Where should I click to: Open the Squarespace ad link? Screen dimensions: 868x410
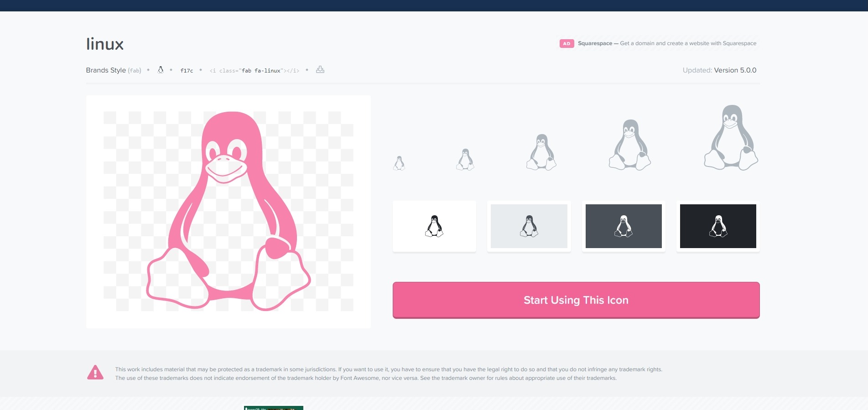666,43
